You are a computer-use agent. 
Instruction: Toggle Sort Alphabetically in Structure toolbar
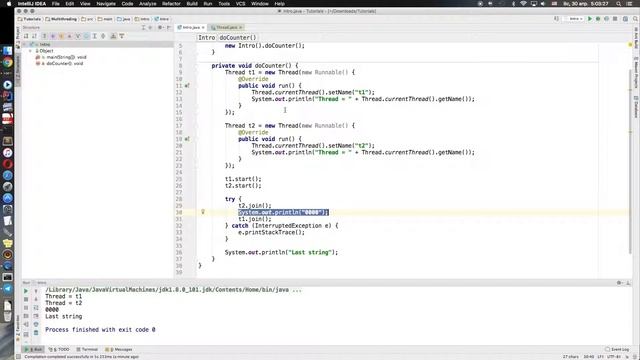[34, 36]
